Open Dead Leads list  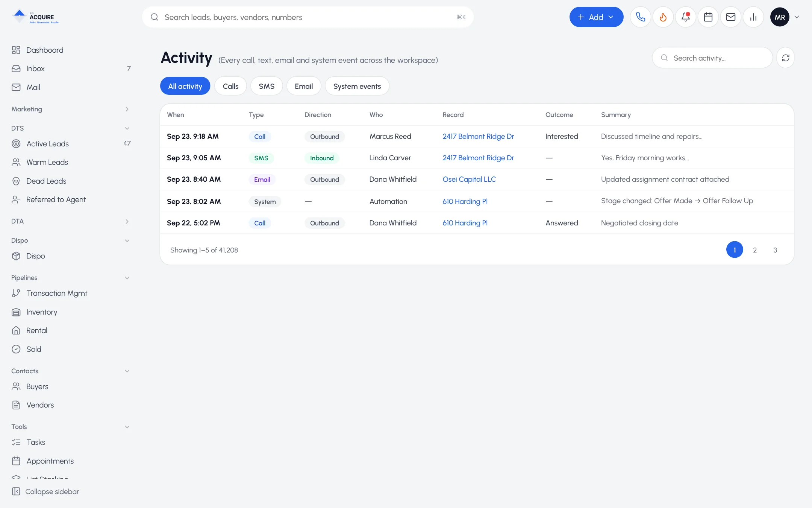(x=70, y=181)
